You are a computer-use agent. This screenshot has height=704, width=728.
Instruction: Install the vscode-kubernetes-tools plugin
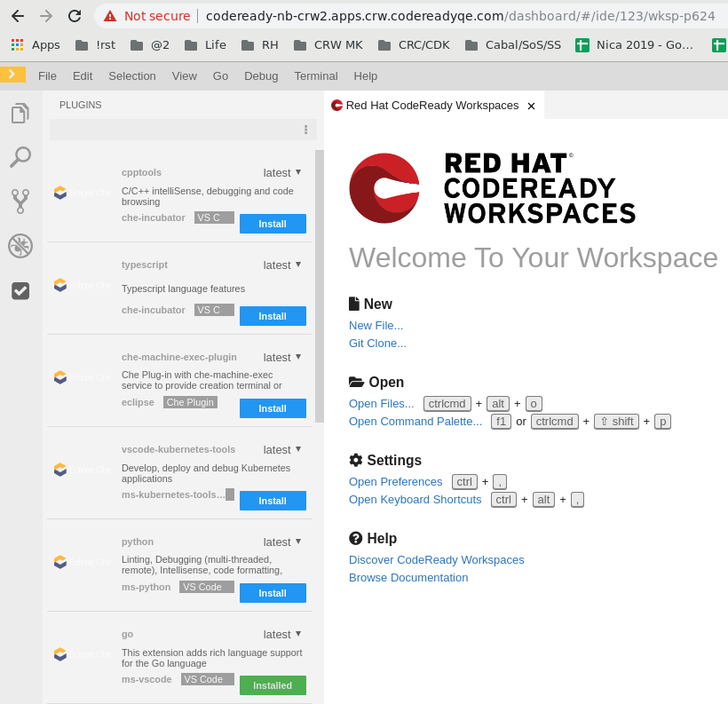tap(273, 501)
